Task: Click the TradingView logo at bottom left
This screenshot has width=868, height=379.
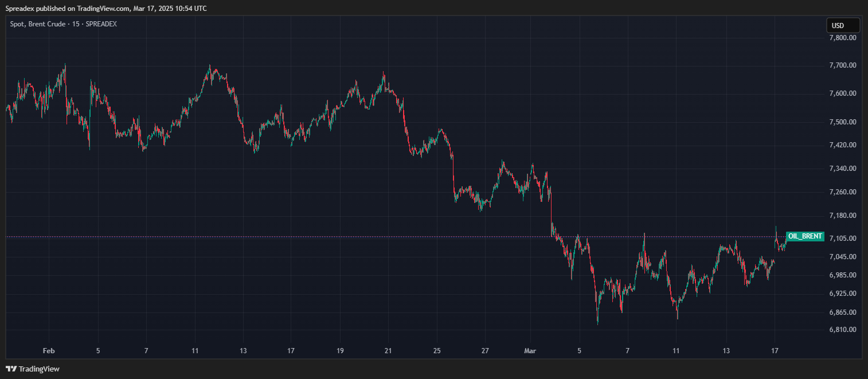Action: [33, 369]
